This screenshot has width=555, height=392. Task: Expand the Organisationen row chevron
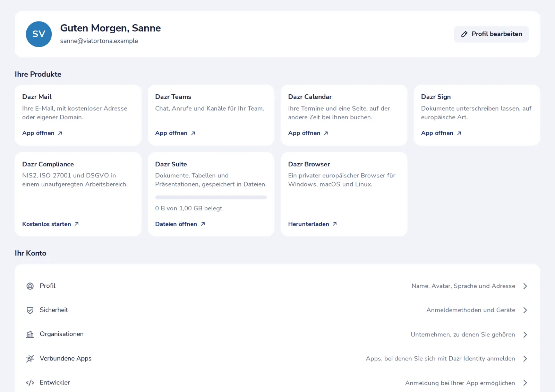tap(525, 334)
